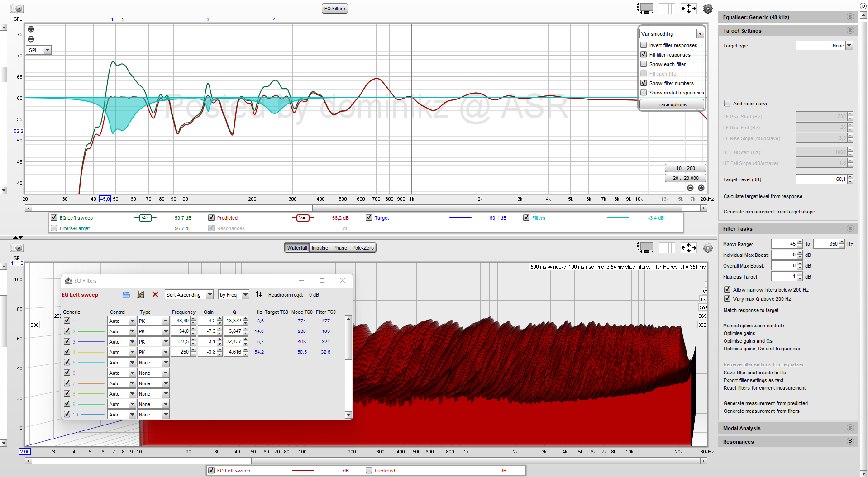The image size is (868, 477).
Task: Enable Add room curve checkbox
Action: pyautogui.click(x=727, y=103)
